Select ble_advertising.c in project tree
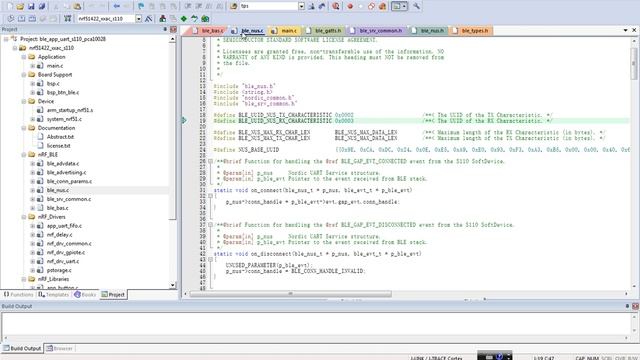The image size is (640, 360). click(67, 172)
